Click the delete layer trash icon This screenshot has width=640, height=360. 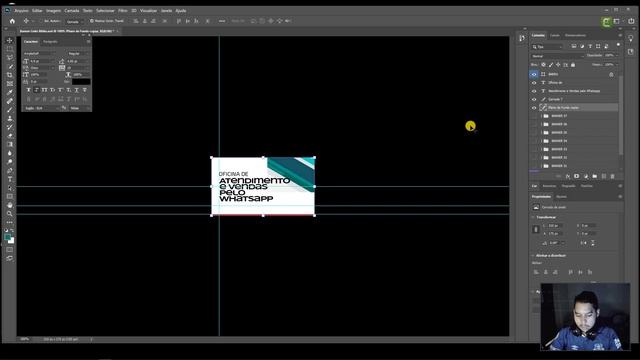coord(612,176)
